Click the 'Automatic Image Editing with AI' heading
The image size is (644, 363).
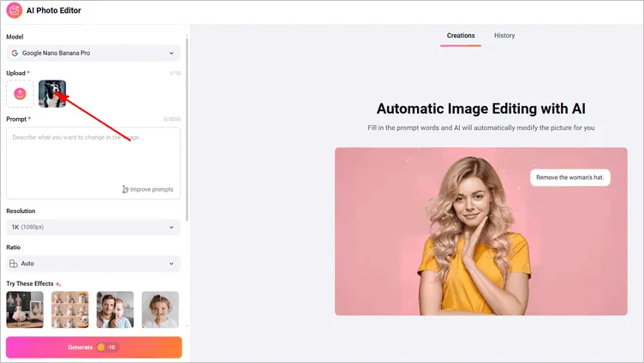tap(481, 109)
